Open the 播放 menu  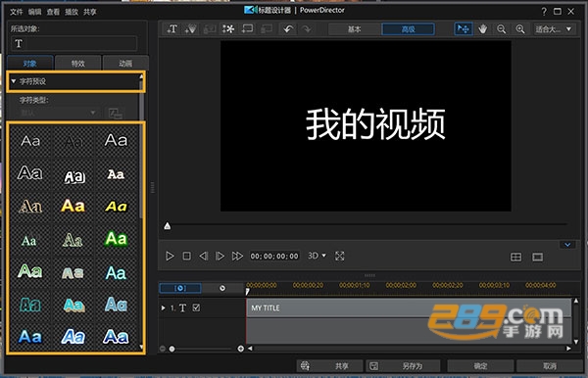(72, 12)
